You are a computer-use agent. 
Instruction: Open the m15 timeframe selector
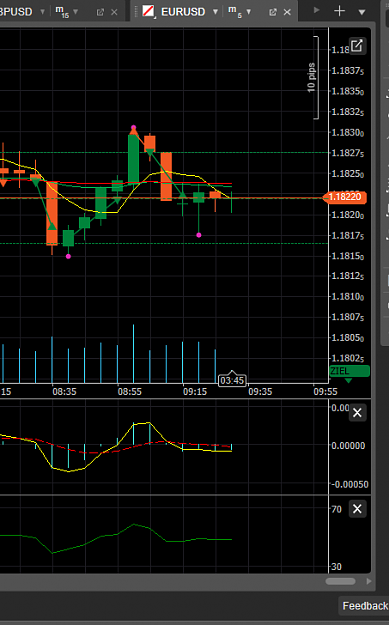[x=66, y=12]
